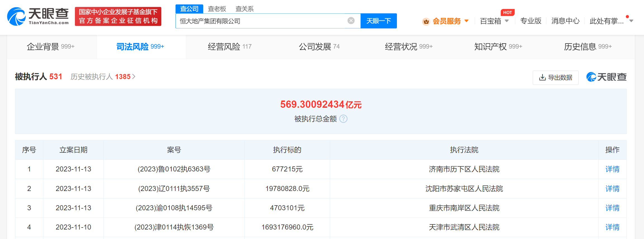Viewport: 644px width, 239px height.
Task: Open 会员服务 menu
Action: click(x=446, y=21)
